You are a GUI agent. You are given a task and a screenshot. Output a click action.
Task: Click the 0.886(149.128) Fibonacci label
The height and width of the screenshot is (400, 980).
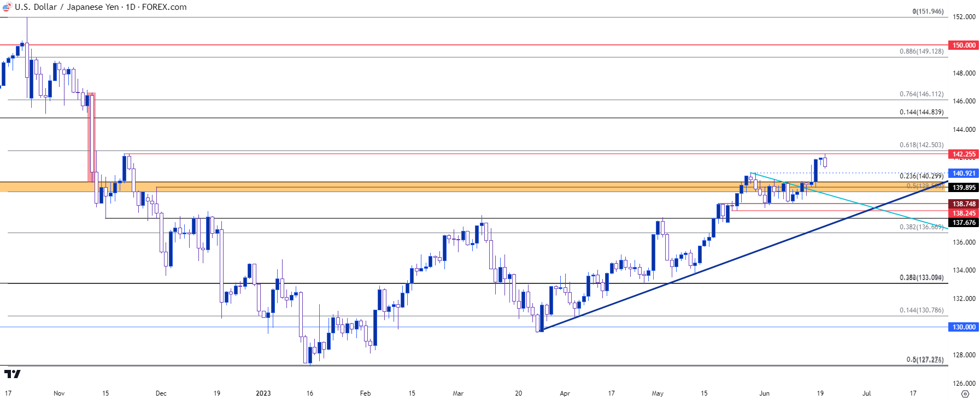tap(922, 51)
